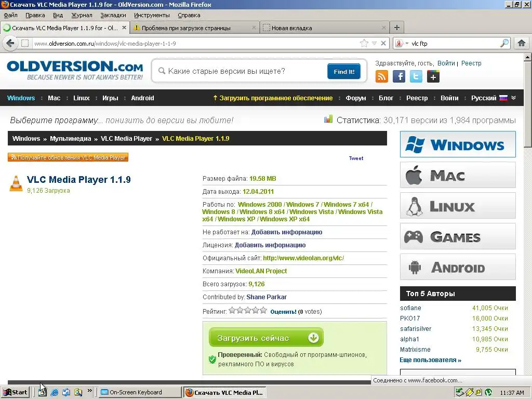Expand the quick launch overflow chevron
The image size is (532, 399).
pyautogui.click(x=89, y=391)
